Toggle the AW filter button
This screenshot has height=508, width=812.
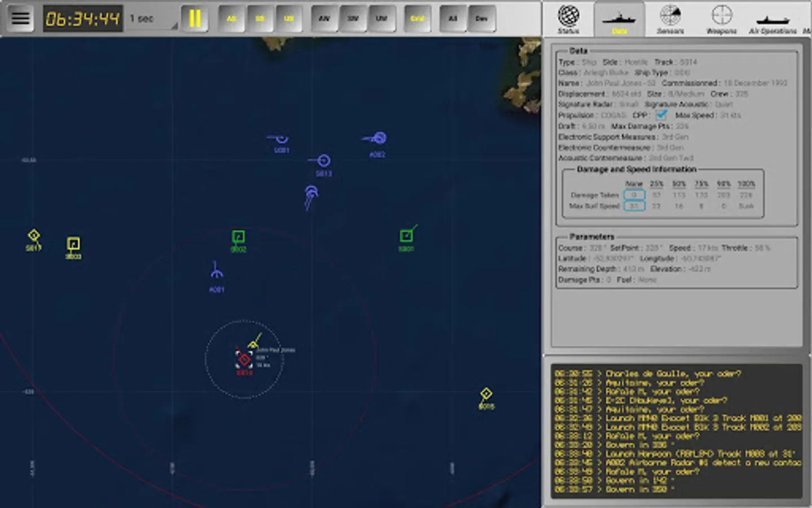(x=324, y=19)
